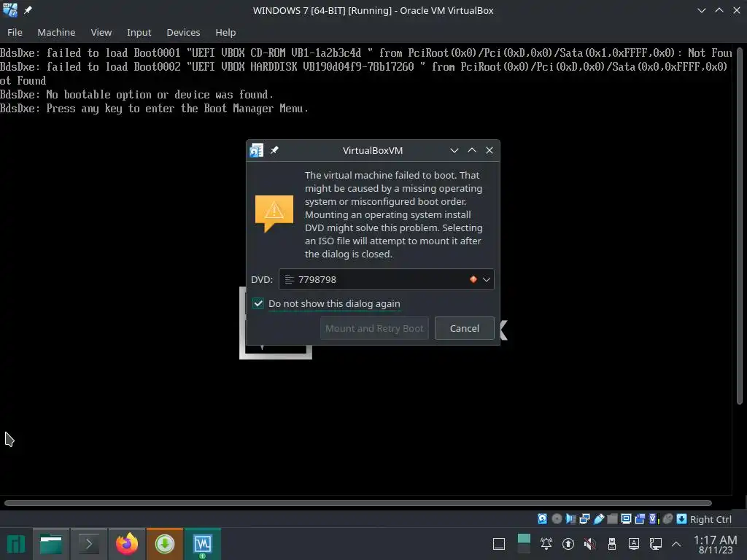This screenshot has width=747, height=560.
Task: Close the VirtualBoxVM dialog with X
Action: click(x=489, y=150)
